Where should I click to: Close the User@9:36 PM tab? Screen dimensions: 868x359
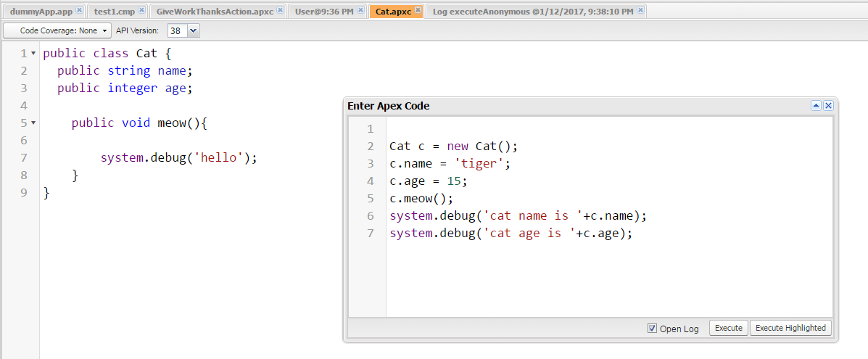[x=360, y=11]
